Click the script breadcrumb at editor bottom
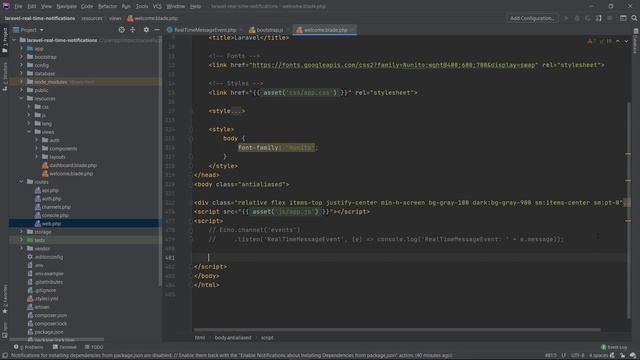 click(x=267, y=338)
